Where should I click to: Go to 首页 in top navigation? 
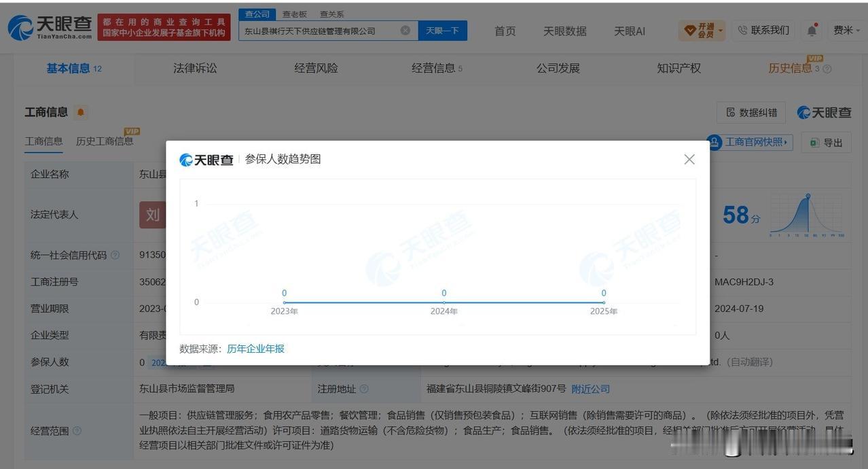click(505, 31)
